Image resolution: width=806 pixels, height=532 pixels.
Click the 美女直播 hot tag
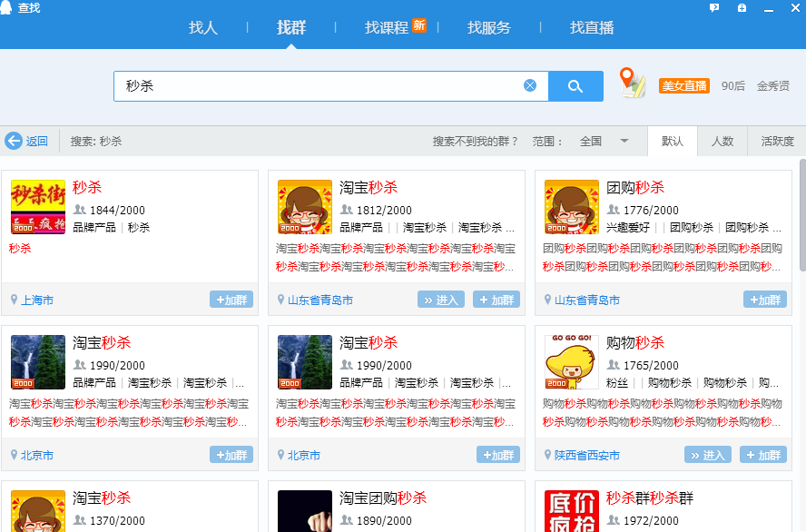point(684,86)
